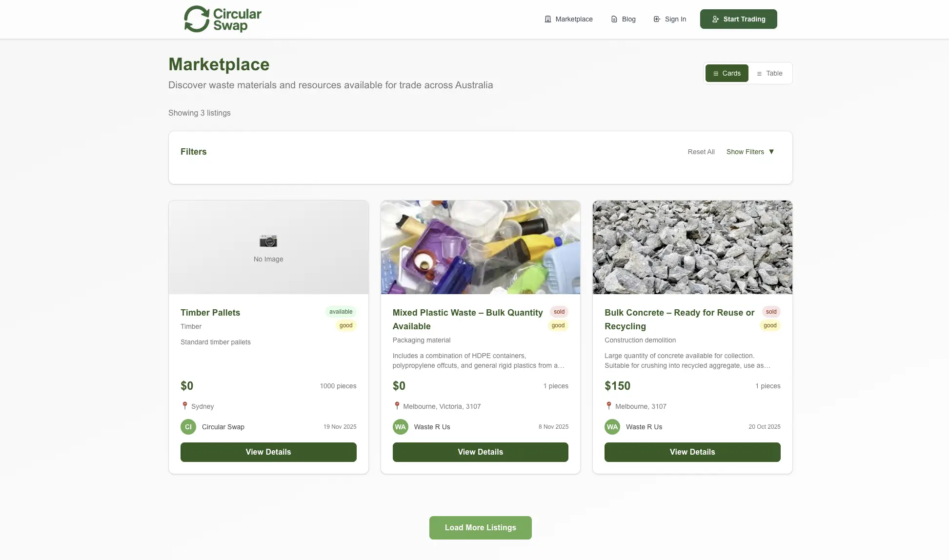Open the mixed plastic waste photo
Viewport: 949px width, 560px height.
pyautogui.click(x=481, y=247)
